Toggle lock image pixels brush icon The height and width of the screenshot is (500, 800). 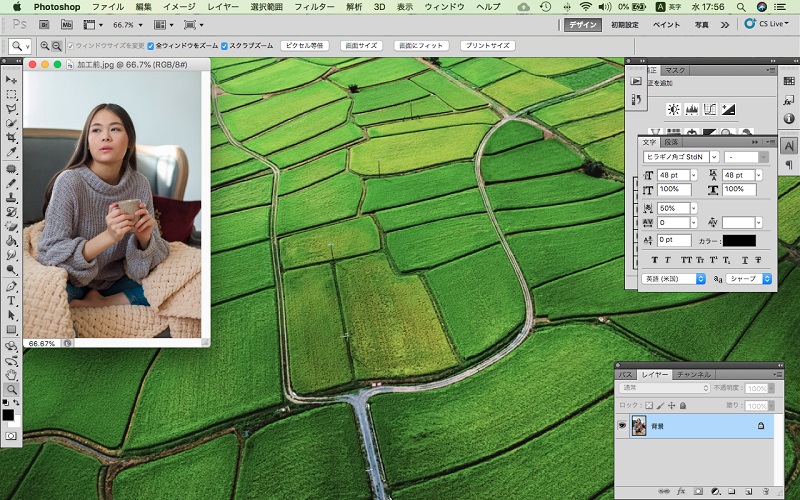tap(660, 406)
